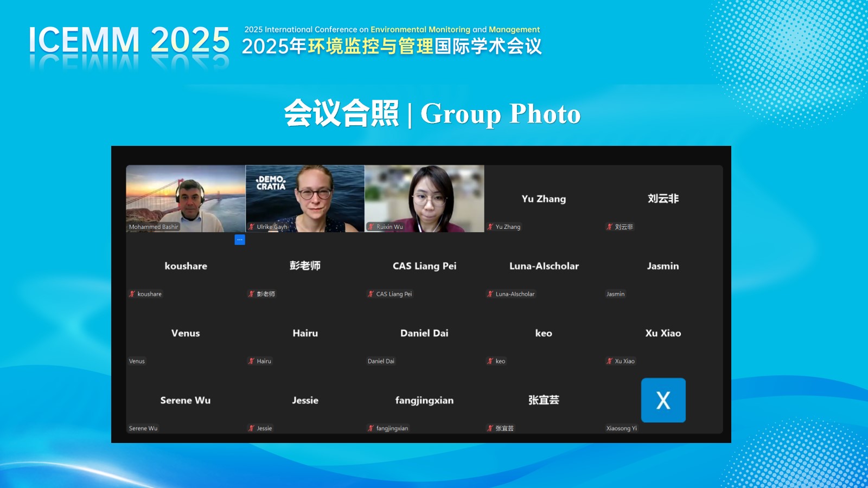Click large Serene Wu name in tile

(186, 400)
